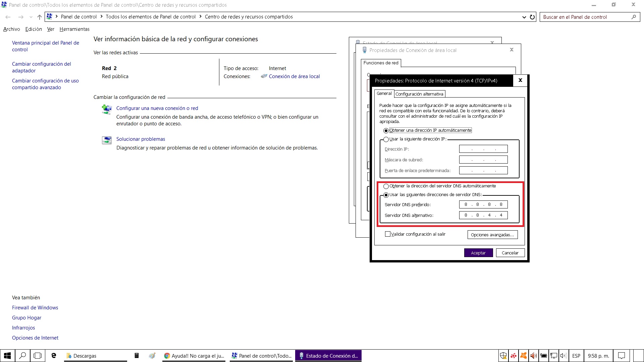644x362 pixels.
Task: Switch to Chrome Ayuda!! window
Action: point(194,356)
